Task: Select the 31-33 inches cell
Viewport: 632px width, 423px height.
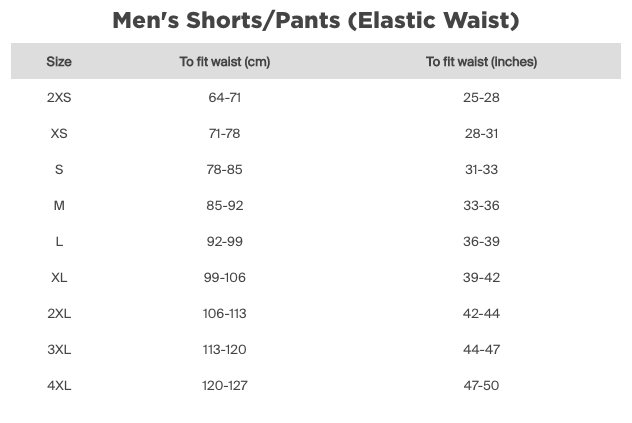Action: (x=481, y=170)
